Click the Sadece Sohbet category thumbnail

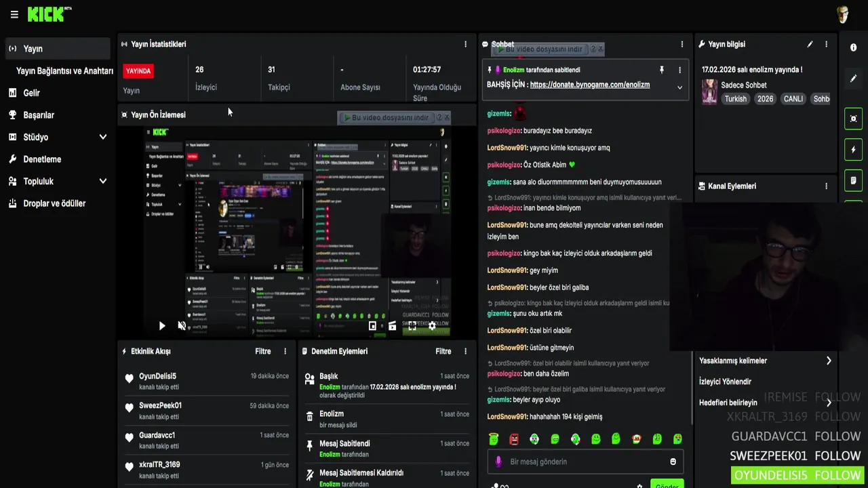point(709,91)
